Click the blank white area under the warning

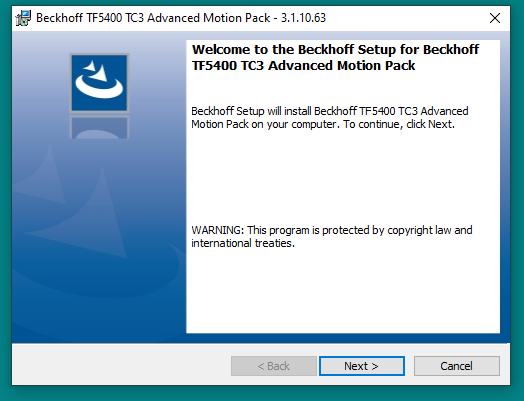coord(343,291)
